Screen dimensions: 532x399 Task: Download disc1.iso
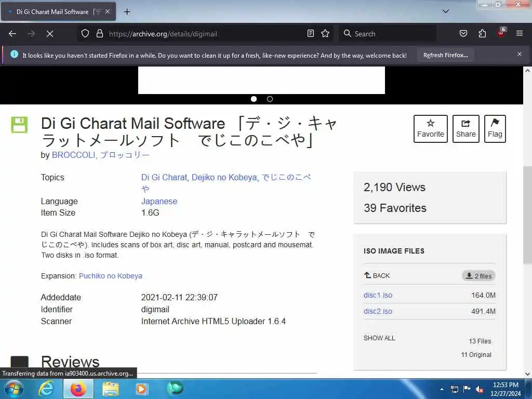point(378,295)
